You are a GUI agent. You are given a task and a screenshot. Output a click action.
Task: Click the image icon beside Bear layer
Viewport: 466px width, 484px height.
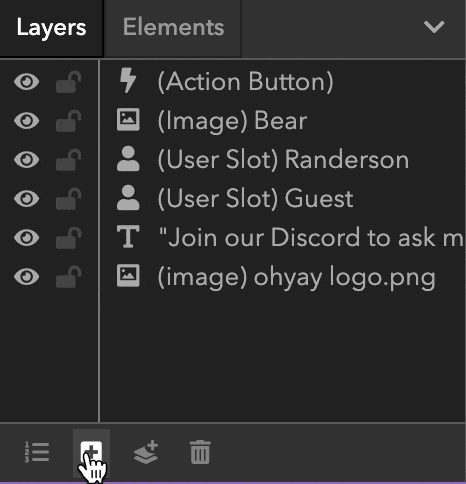tap(128, 119)
